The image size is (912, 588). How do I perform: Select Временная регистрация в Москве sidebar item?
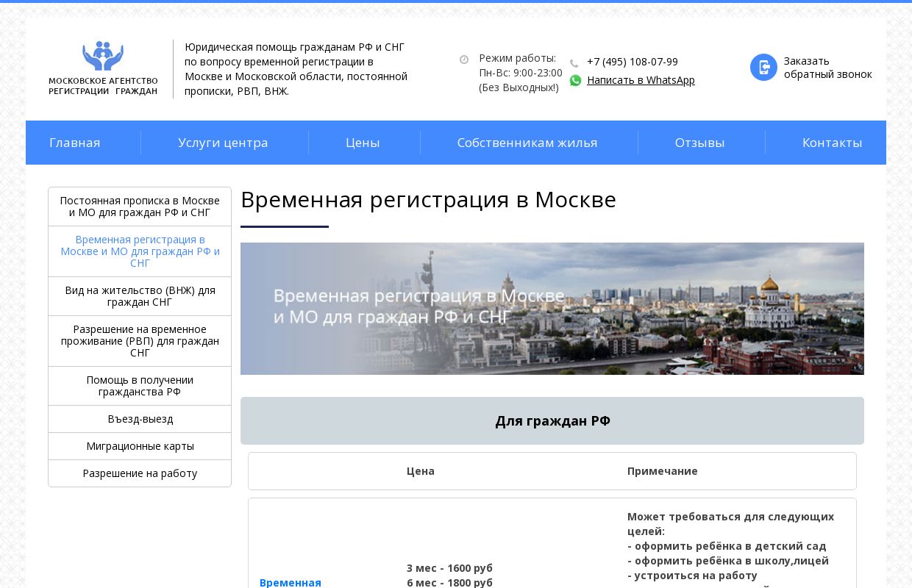coord(140,251)
